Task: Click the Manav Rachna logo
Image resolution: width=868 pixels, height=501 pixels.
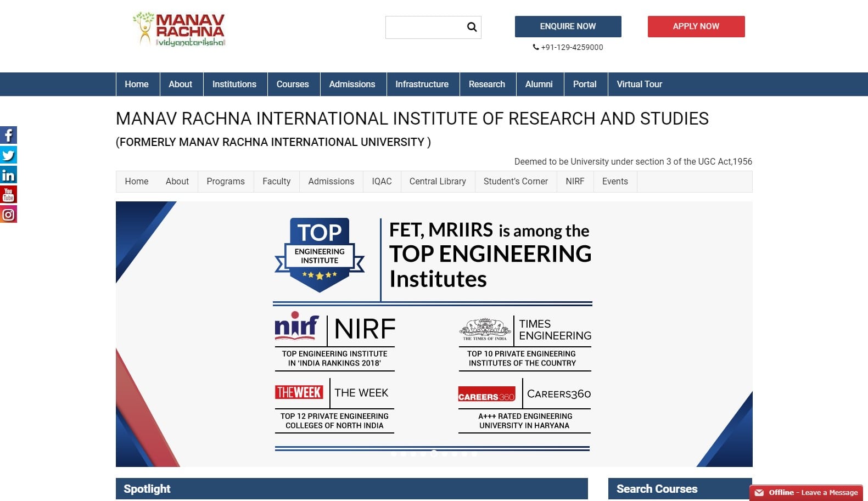Action: coord(180,30)
